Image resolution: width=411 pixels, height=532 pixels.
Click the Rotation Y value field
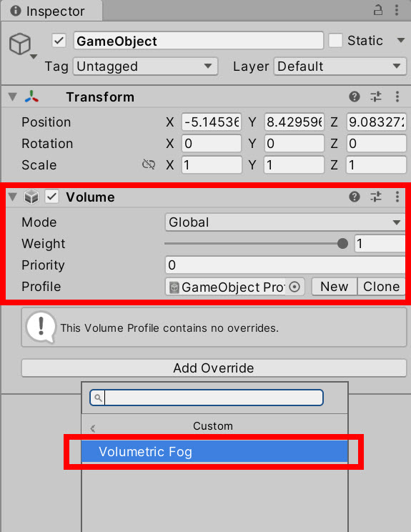click(x=294, y=144)
